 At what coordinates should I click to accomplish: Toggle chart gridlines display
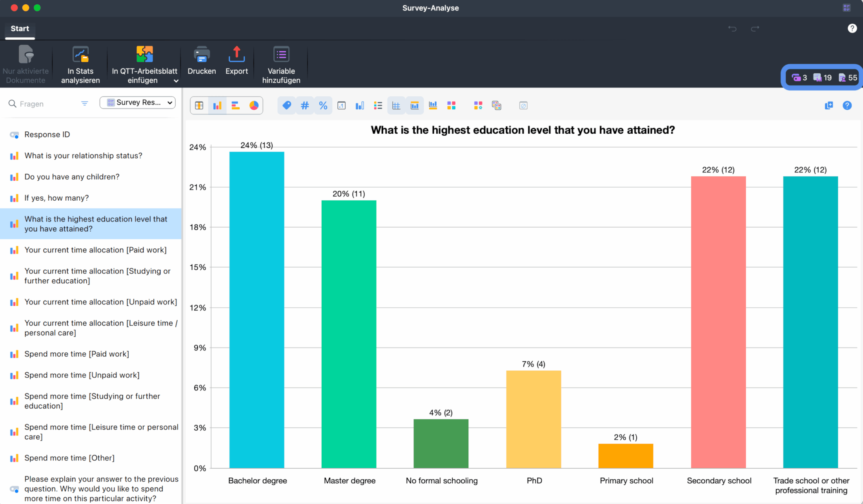pyautogui.click(x=396, y=105)
